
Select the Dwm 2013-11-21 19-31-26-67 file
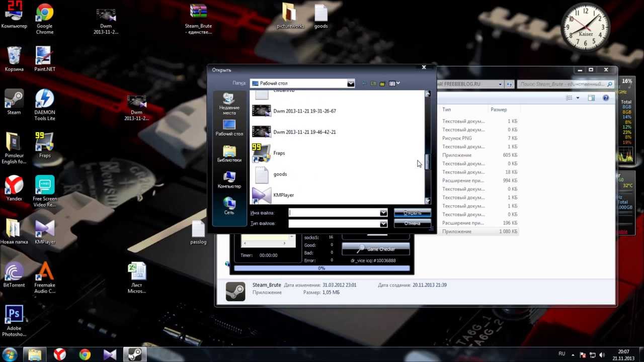click(x=294, y=111)
